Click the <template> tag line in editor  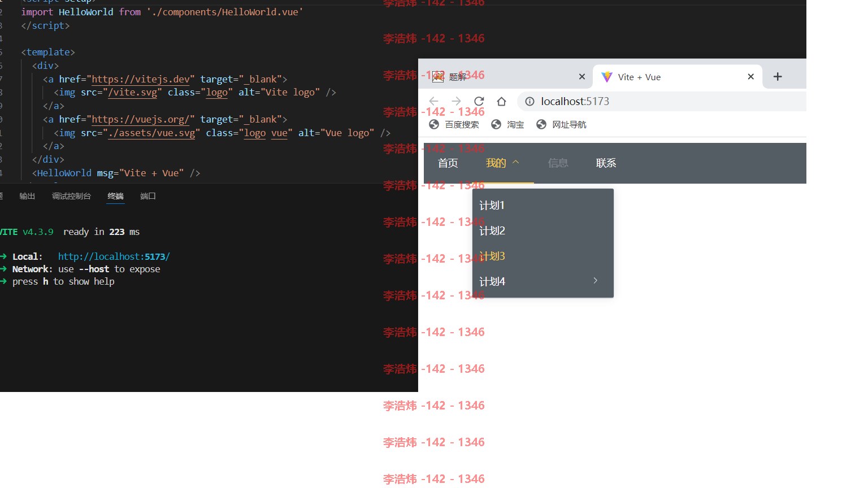tap(48, 52)
